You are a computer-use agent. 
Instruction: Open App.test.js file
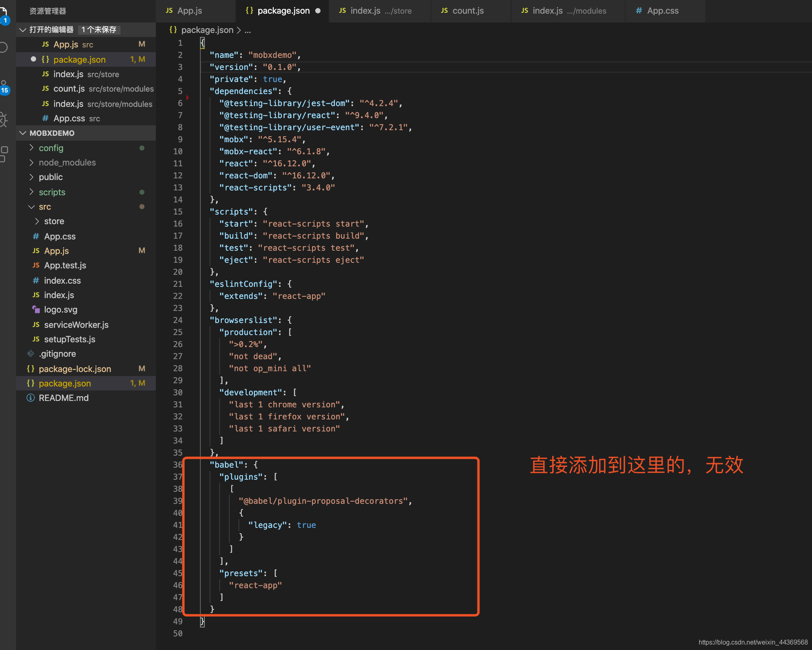point(86,265)
